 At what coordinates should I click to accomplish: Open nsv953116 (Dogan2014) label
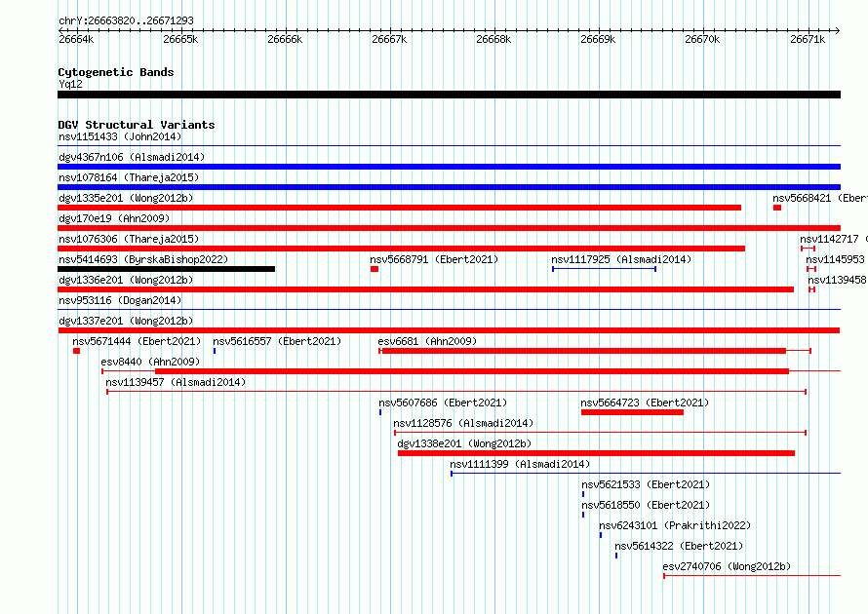[x=120, y=300]
